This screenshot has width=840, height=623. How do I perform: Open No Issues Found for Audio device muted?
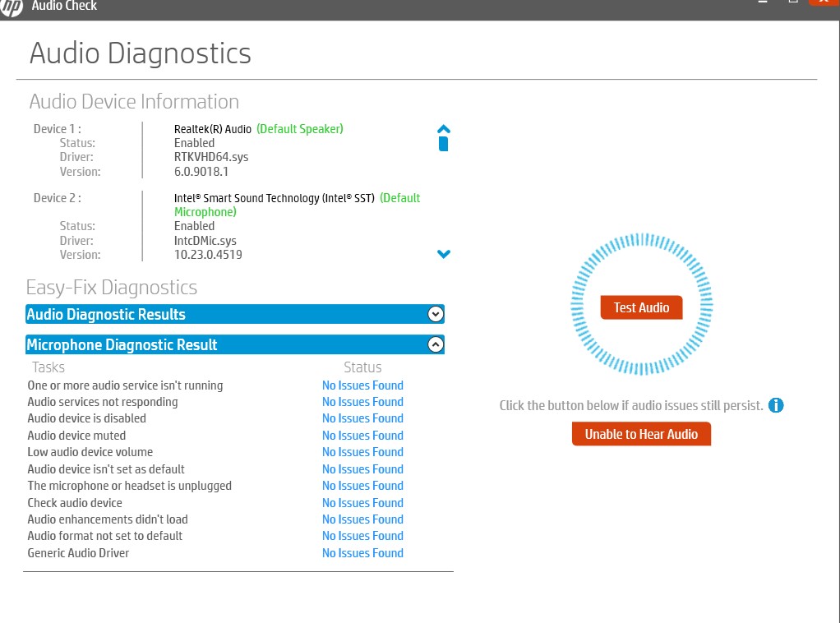[362, 435]
